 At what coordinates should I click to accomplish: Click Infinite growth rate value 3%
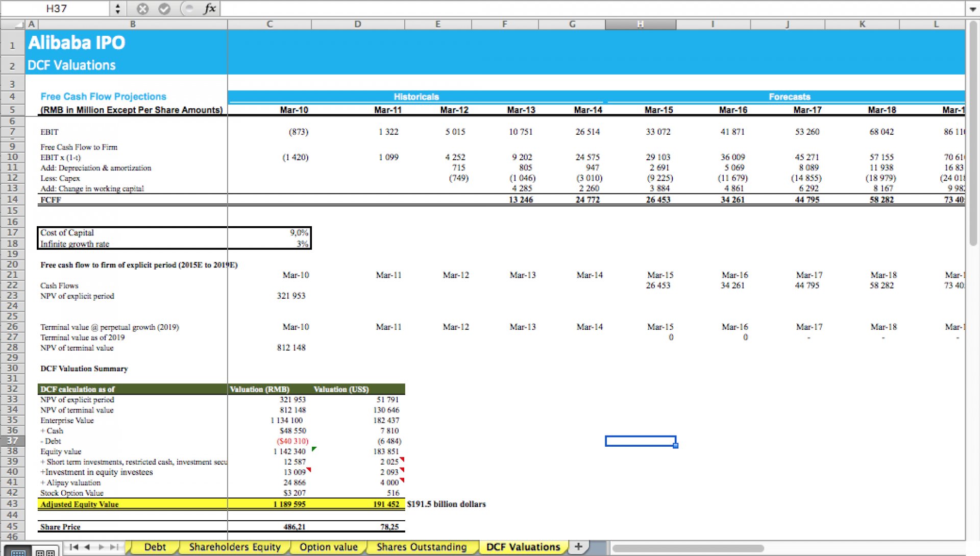(302, 244)
